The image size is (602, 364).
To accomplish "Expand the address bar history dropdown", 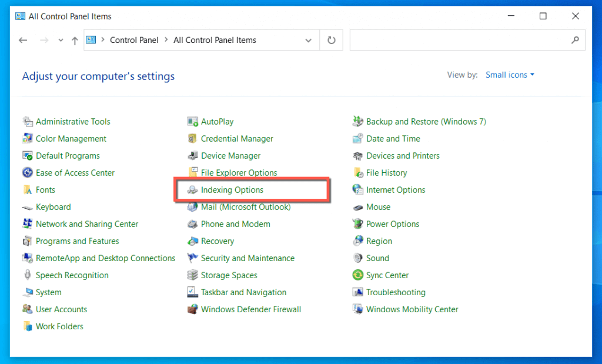I will click(x=309, y=41).
